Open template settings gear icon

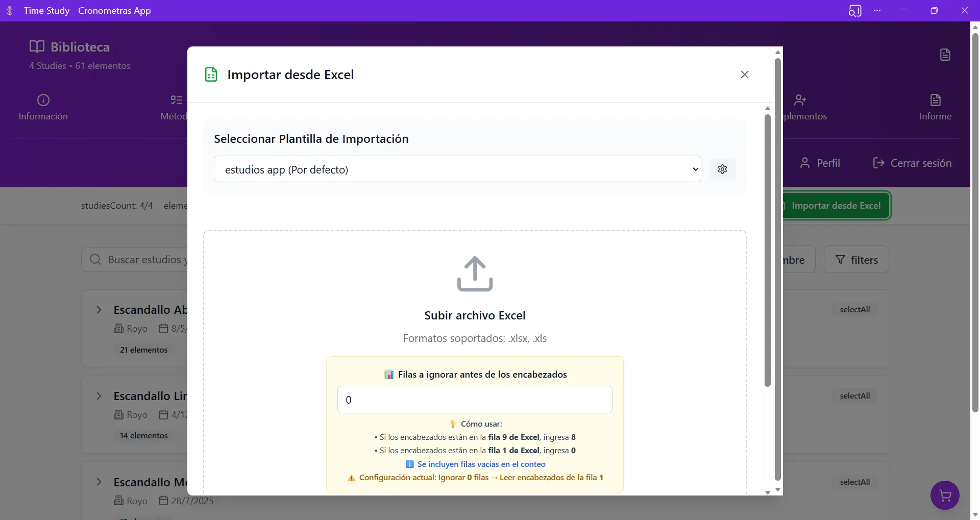coord(722,169)
